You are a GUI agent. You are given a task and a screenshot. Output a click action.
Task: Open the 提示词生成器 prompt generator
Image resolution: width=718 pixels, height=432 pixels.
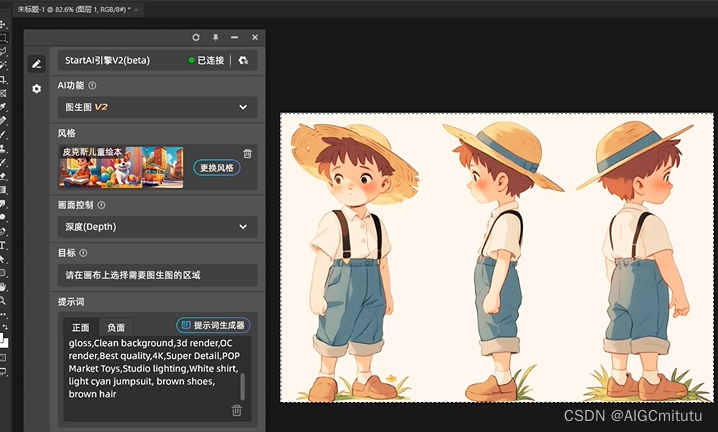click(x=213, y=325)
